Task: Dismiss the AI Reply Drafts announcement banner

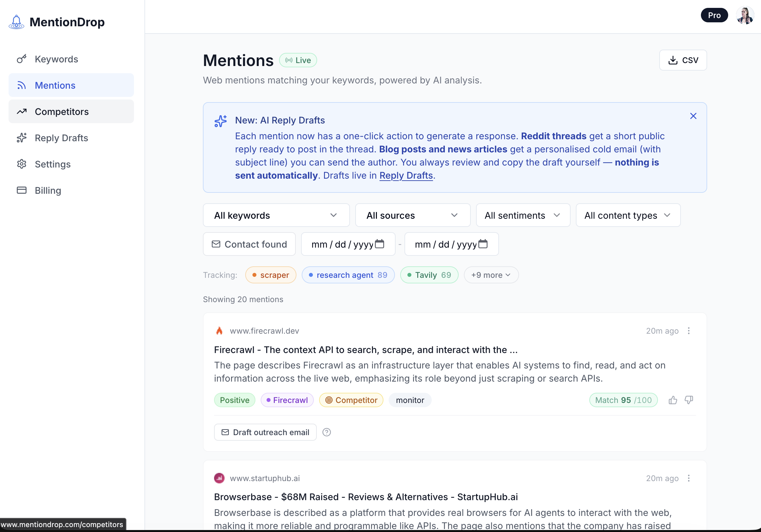Action: [693, 116]
